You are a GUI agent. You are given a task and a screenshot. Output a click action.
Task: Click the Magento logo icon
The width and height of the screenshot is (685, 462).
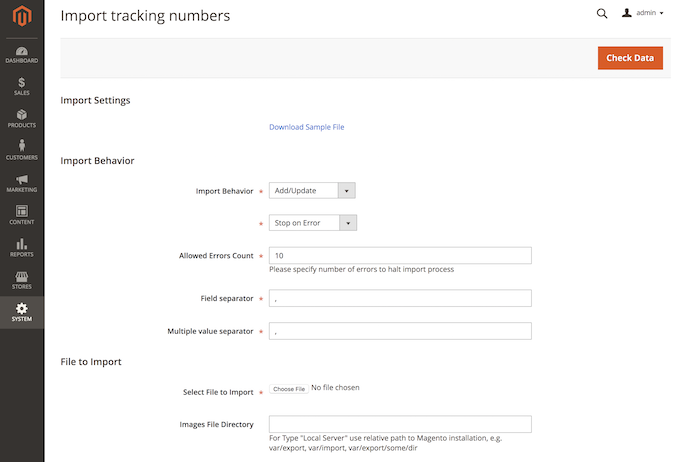tap(21, 16)
